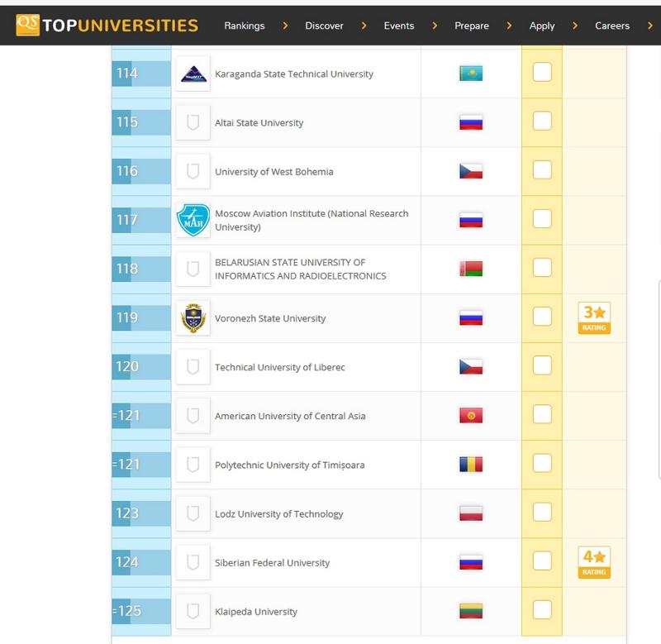Click Karaganda State Technical University logo
The image size is (661, 644).
[193, 74]
